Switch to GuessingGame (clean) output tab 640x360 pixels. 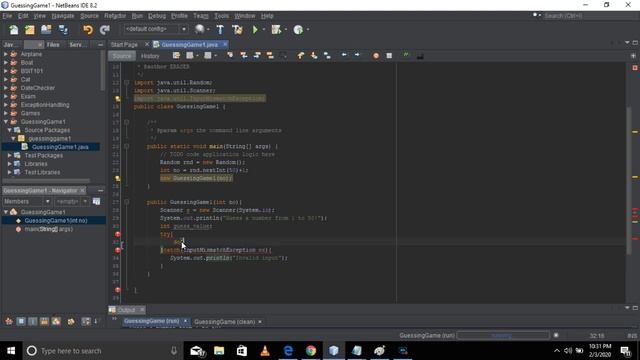pos(224,322)
